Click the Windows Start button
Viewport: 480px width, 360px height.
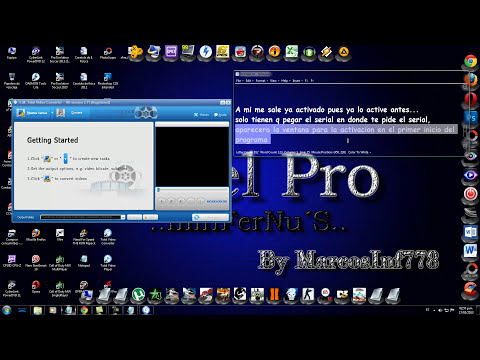click(x=7, y=310)
